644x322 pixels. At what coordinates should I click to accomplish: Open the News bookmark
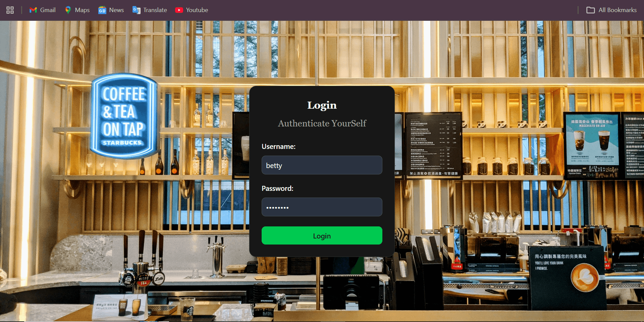click(x=111, y=10)
